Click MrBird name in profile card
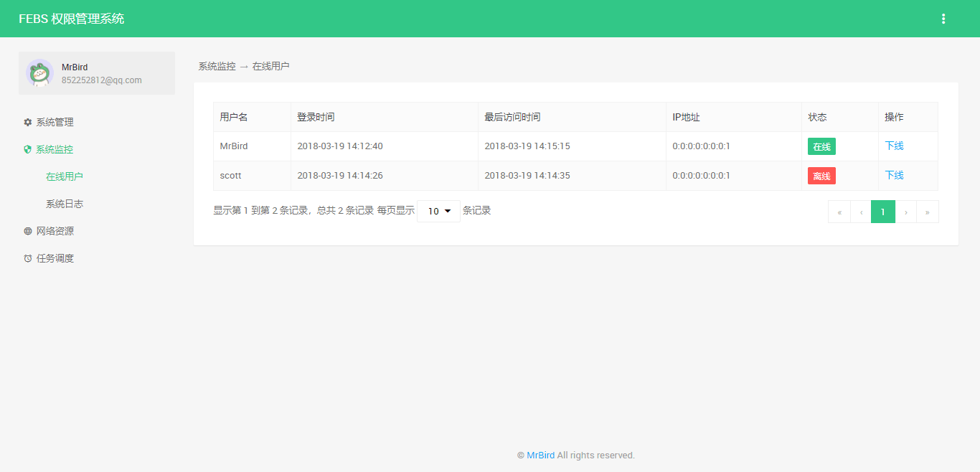 pos(75,67)
